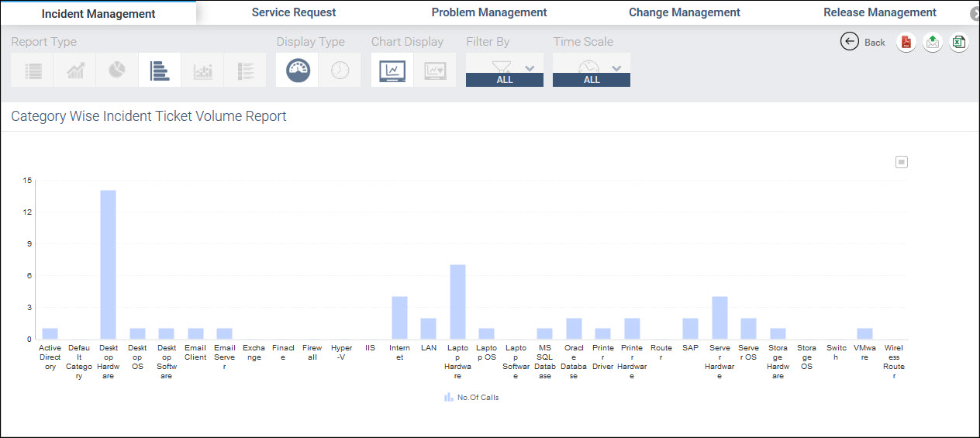Choose the gauge dashboard display type

[x=298, y=71]
